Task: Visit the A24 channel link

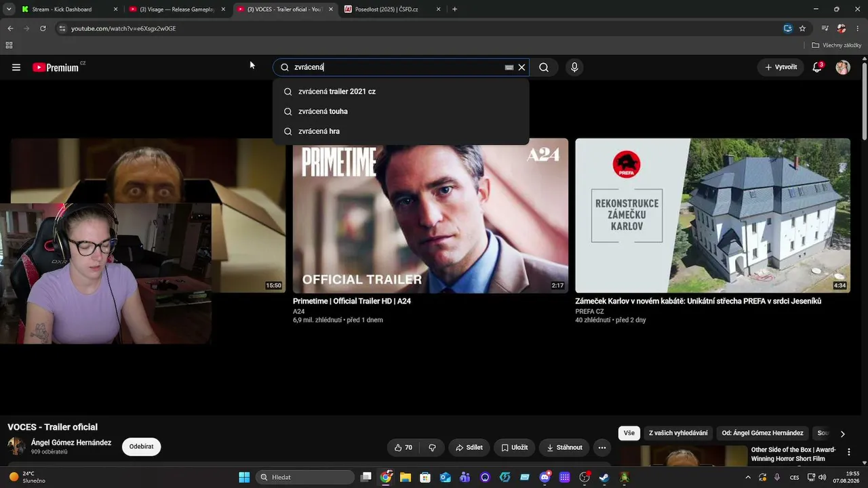Action: tap(299, 312)
